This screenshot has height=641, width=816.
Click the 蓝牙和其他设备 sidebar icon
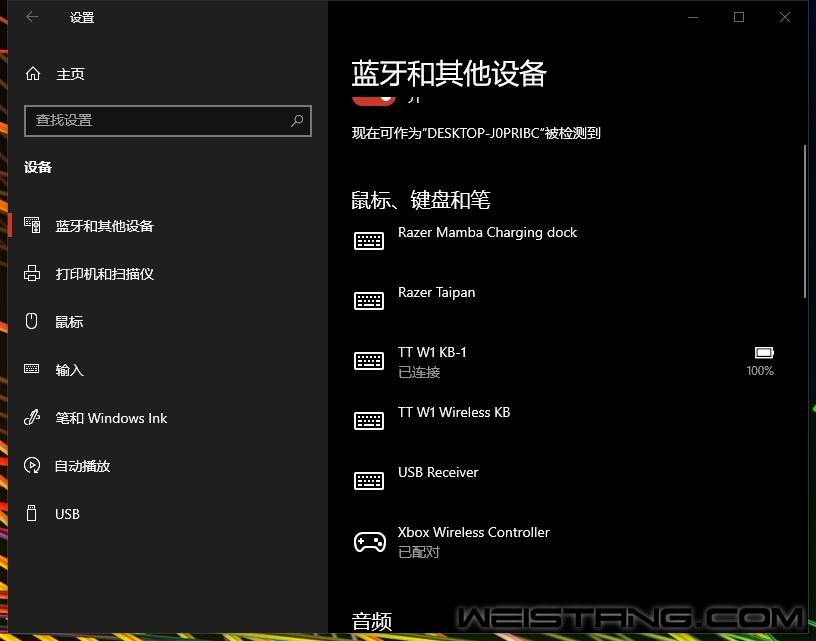click(32, 225)
